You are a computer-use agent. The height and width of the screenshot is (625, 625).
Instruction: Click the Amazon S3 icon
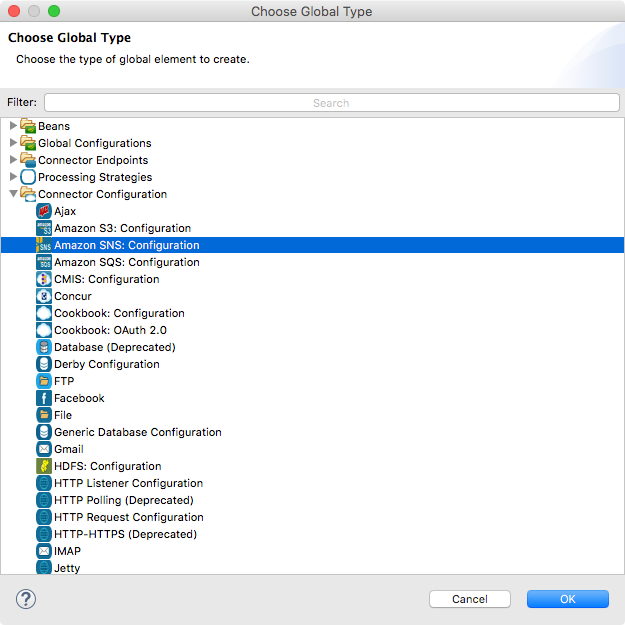pyautogui.click(x=44, y=228)
